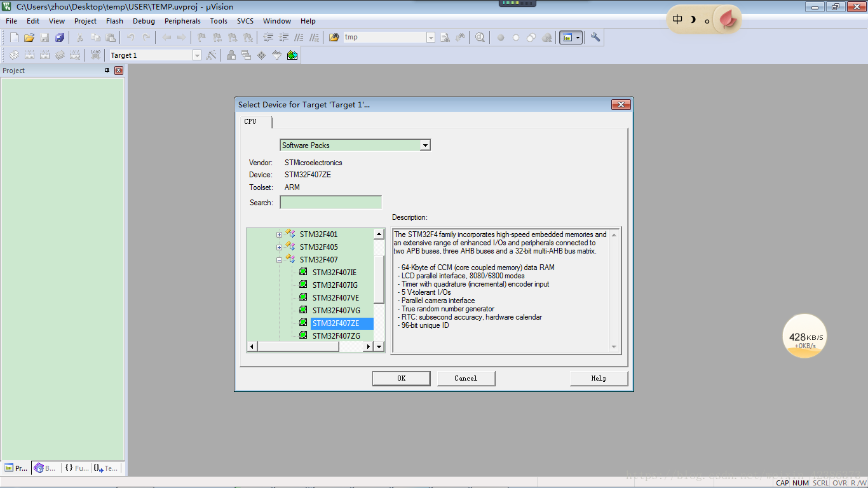The height and width of the screenshot is (488, 868).
Task: Click the device list vertical scrollbar thumb
Action: [379, 280]
